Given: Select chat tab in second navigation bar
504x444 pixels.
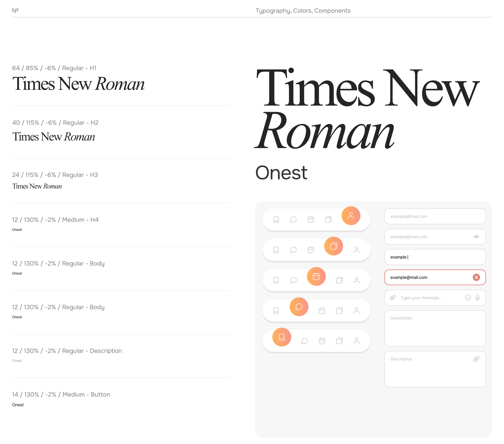Looking at the screenshot, I should click(293, 250).
